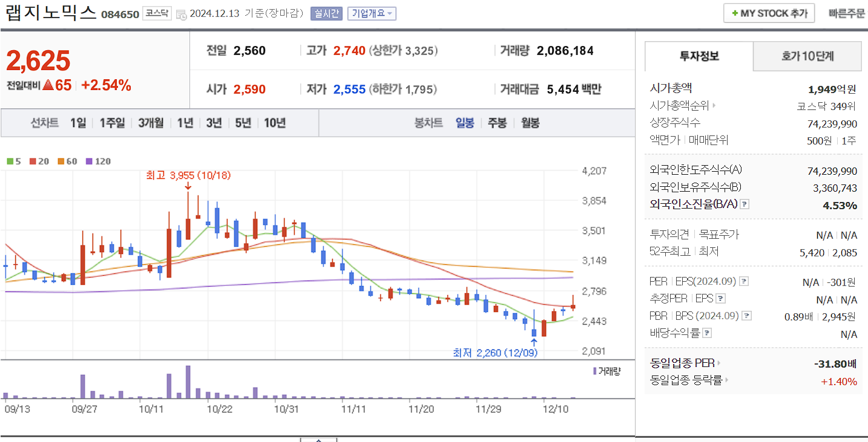Enable 실시간 real-time quote mode
Viewport: 868px width, 442px height.
click(328, 13)
